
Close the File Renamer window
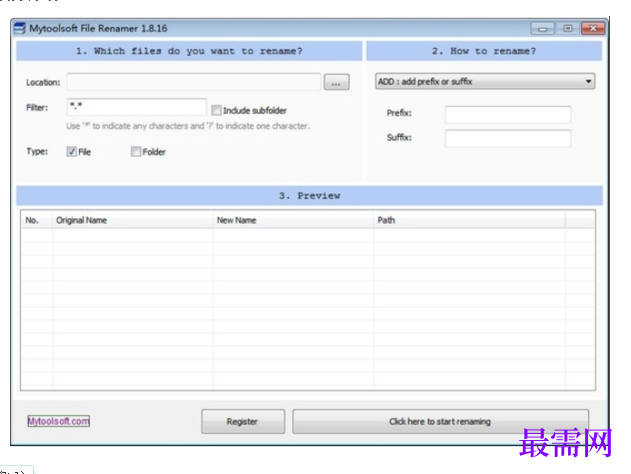coord(593,29)
